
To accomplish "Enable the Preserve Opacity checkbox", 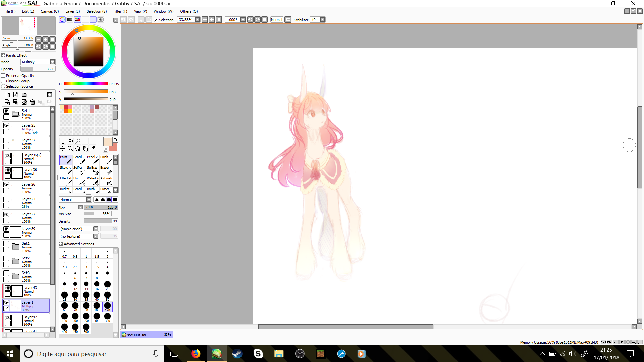I will click(3, 76).
